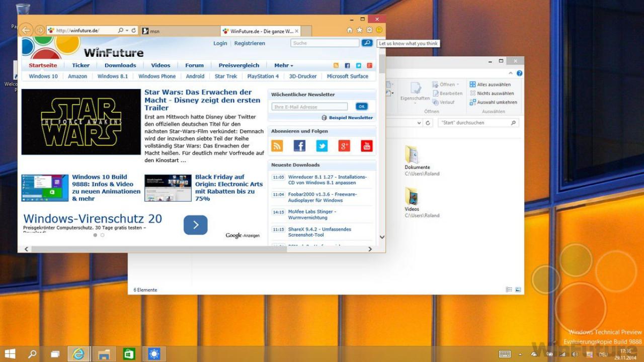Open touch keyboard icon in system tray
This screenshot has height=362, width=644.
505,354
